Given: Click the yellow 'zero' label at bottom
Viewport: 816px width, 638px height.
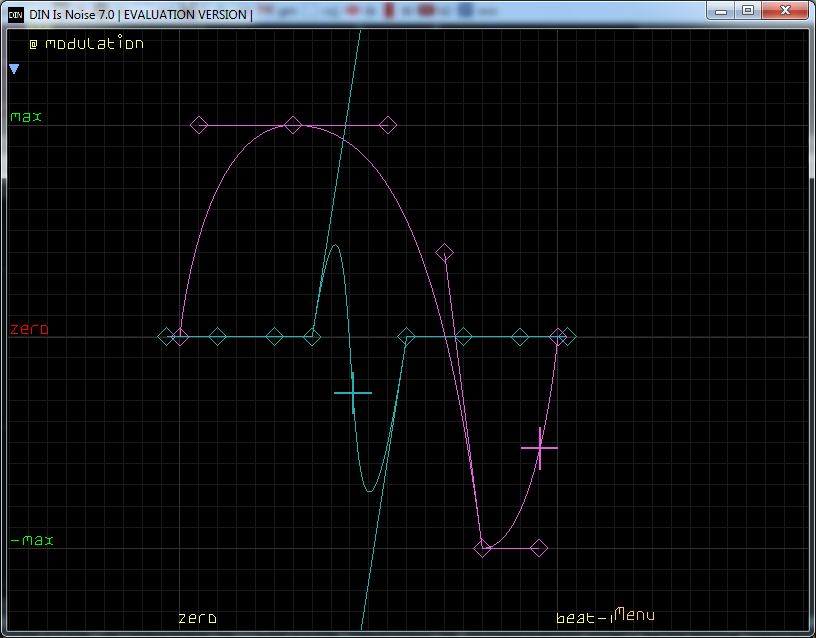Looking at the screenshot, I should point(197,619).
